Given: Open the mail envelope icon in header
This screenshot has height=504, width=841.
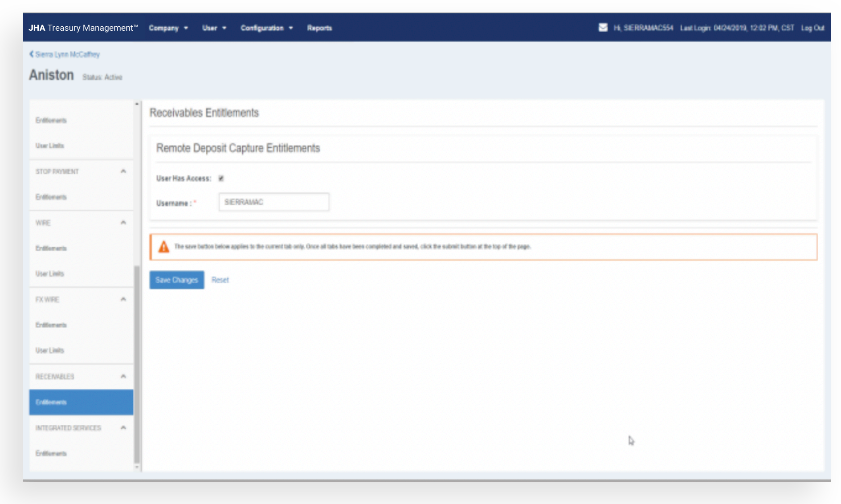Looking at the screenshot, I should click(x=603, y=28).
